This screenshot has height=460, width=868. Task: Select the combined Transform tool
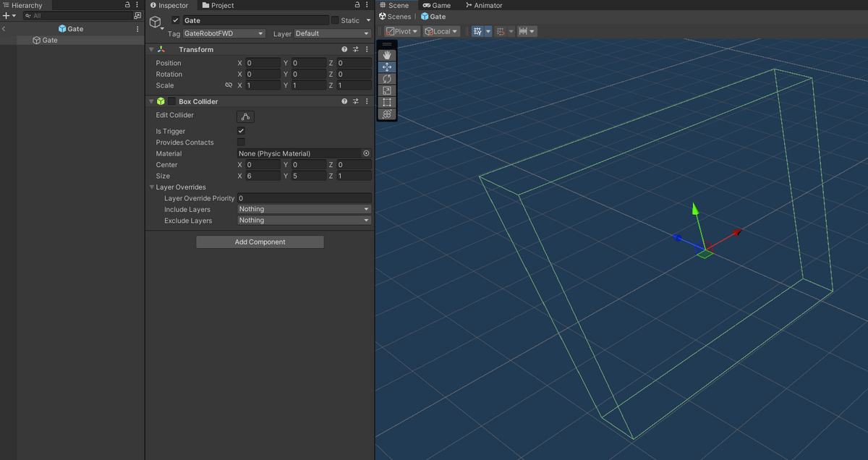click(x=387, y=114)
